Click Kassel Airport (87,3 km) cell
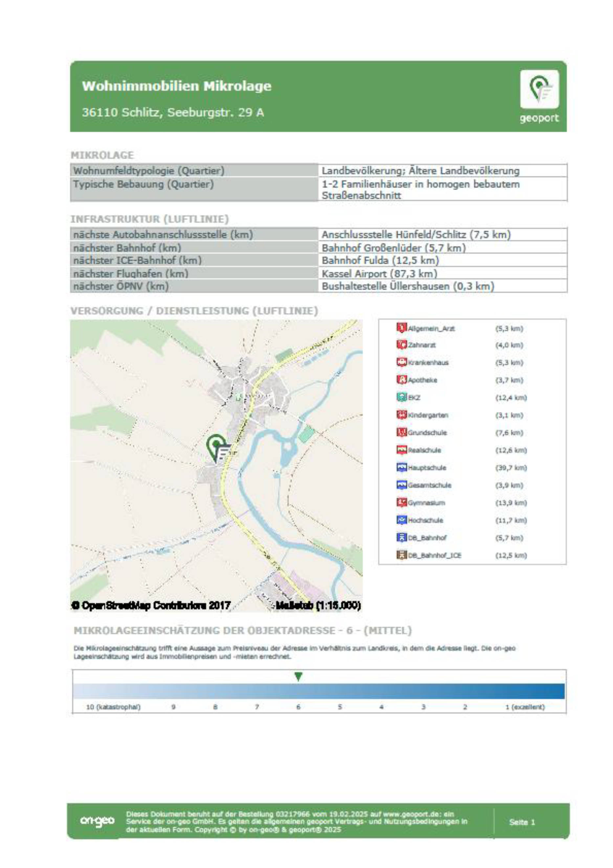This screenshot has width=613, height=868. point(443,273)
